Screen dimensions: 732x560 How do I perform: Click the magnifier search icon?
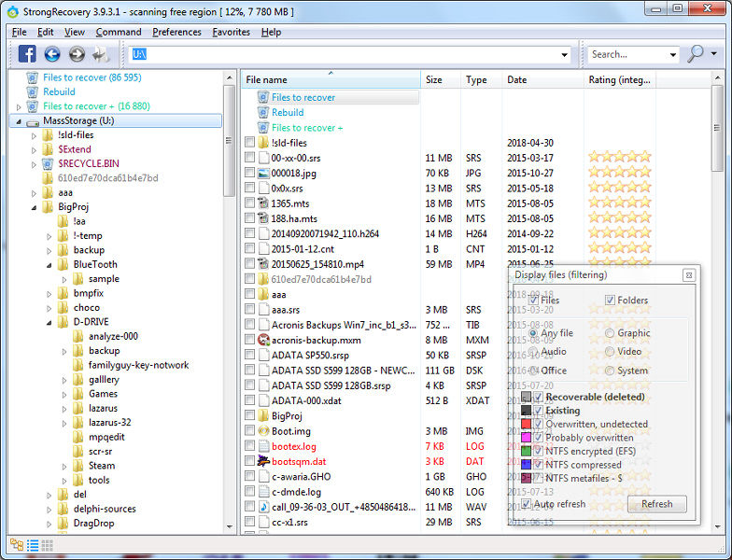[695, 54]
